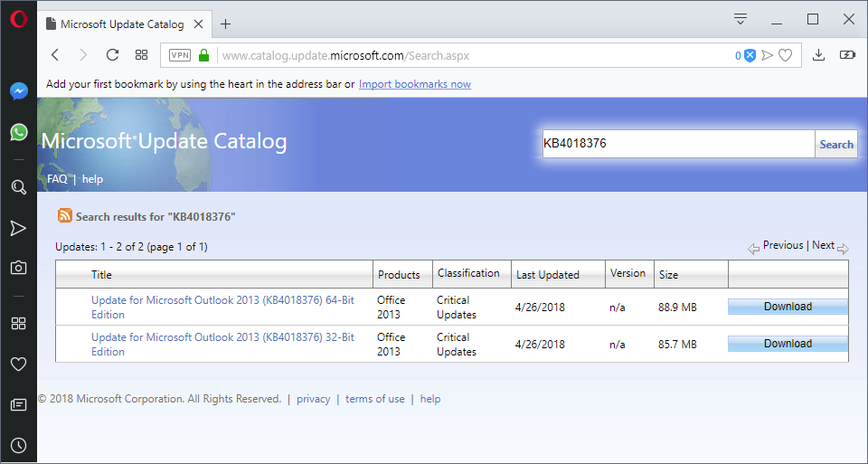Sort by Classification column header
Screen dimensions: 868x464
(468, 273)
